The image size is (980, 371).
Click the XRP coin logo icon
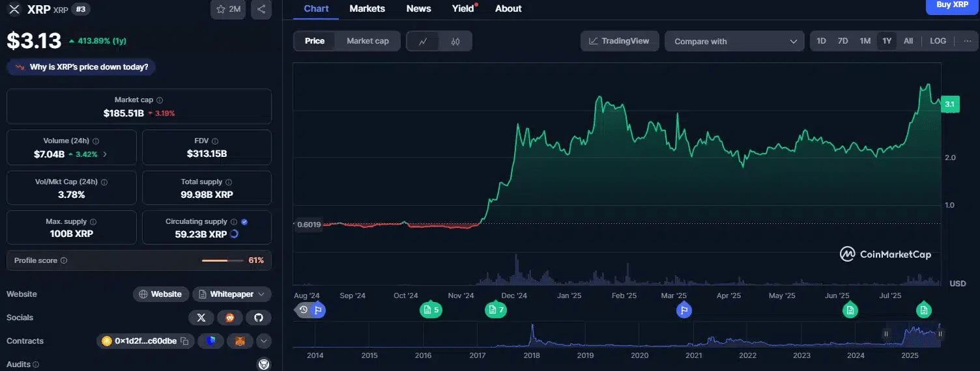pyautogui.click(x=14, y=9)
